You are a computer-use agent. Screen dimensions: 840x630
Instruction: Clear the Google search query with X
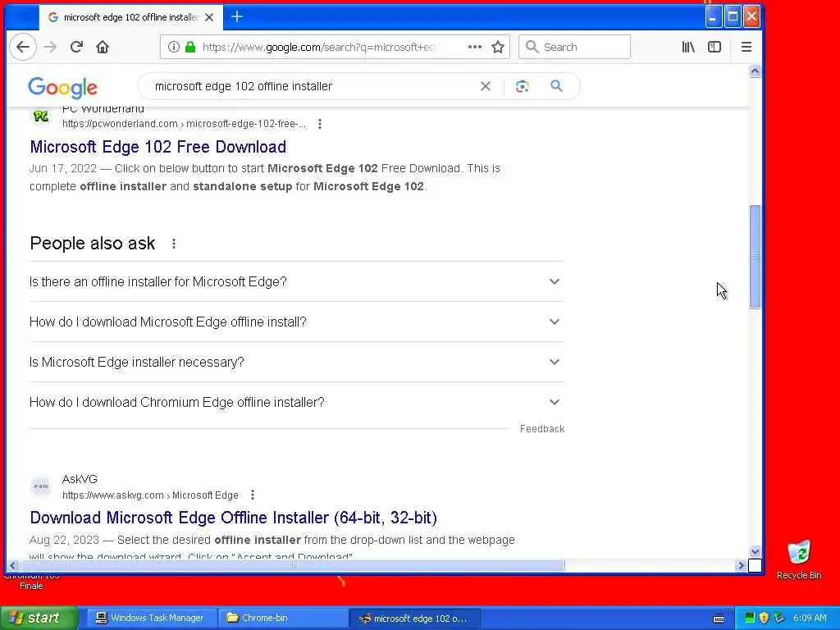click(x=486, y=86)
